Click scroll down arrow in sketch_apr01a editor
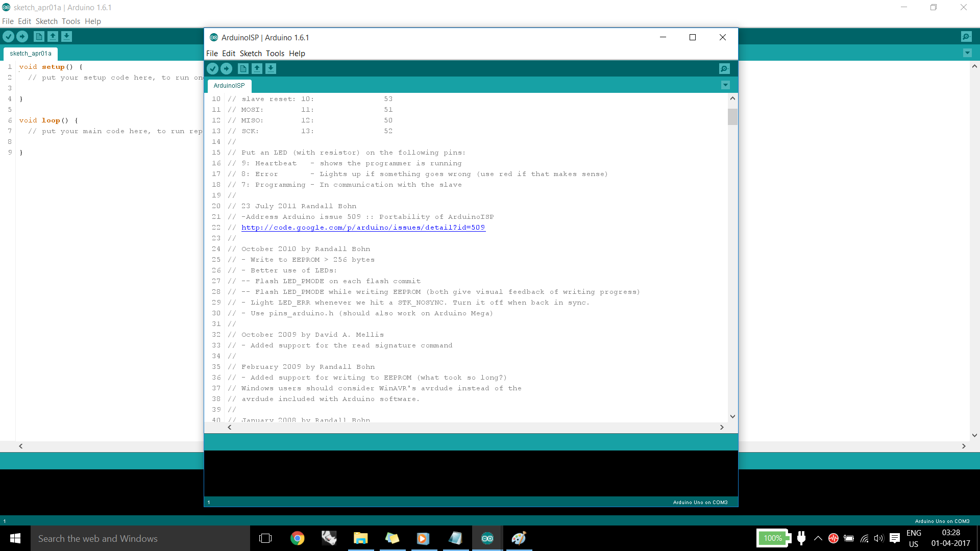Viewport: 980px width, 551px height. (974, 435)
